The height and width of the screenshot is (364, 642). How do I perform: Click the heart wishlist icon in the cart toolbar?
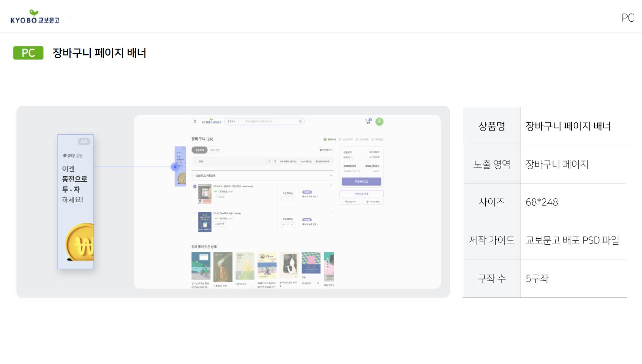click(x=270, y=161)
